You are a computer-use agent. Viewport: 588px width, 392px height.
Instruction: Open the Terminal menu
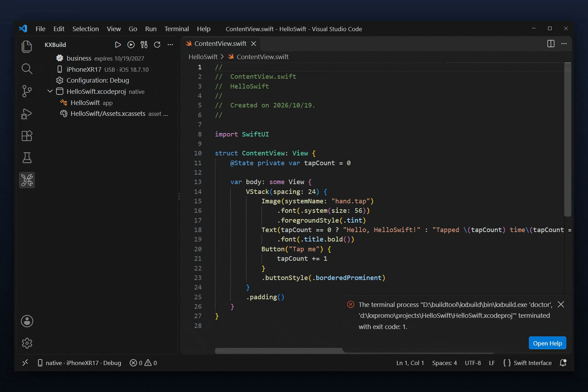[176, 28]
